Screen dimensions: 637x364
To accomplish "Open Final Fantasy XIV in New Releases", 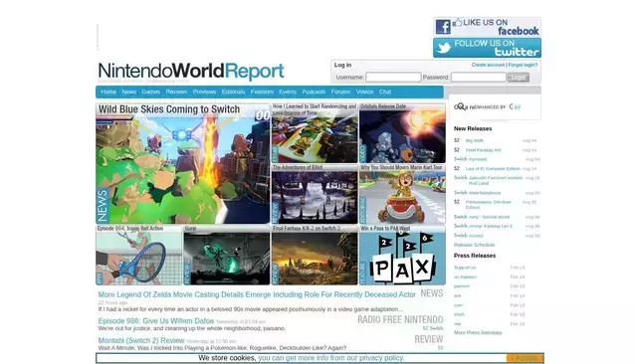I will tap(484, 150).
